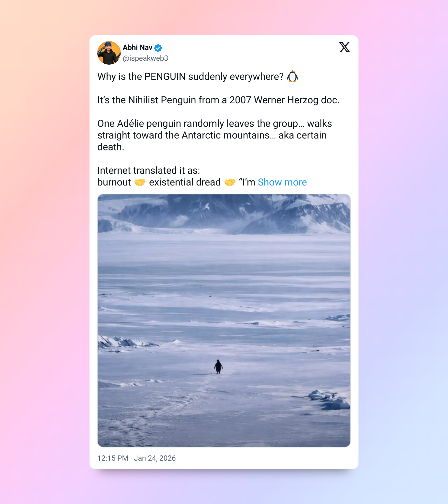Click the handshake emoji after "burnout"
The image size is (448, 504).
[140, 183]
